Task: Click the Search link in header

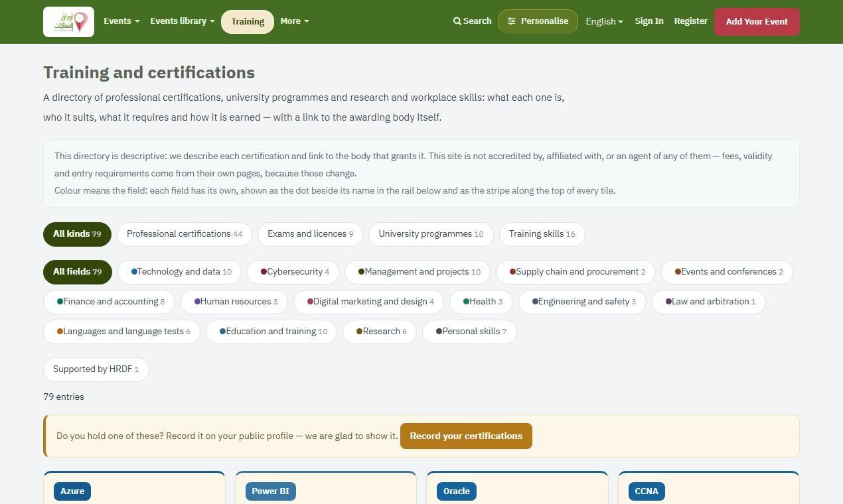Action: click(x=473, y=21)
